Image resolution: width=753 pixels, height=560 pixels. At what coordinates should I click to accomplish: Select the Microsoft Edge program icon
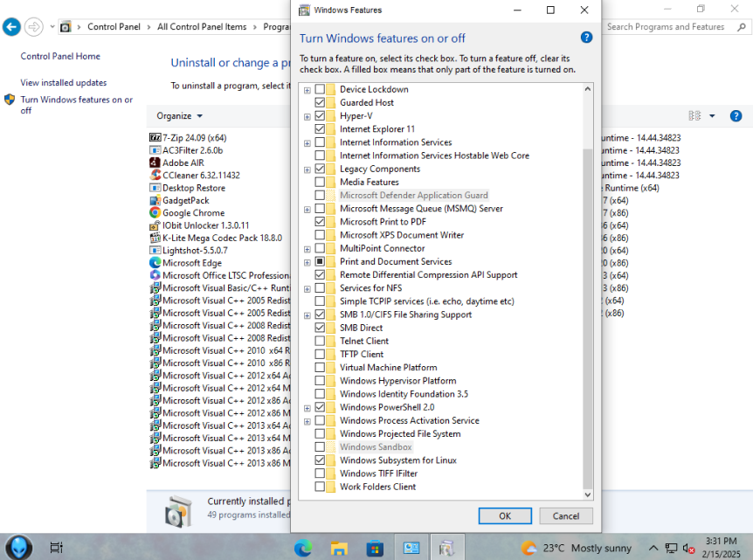[155, 263]
